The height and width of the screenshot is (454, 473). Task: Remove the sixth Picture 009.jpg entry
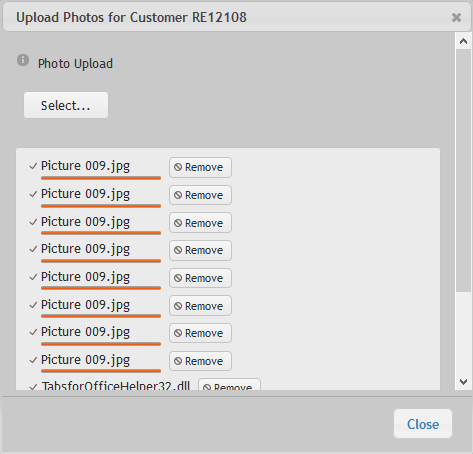pyautogui.click(x=200, y=306)
